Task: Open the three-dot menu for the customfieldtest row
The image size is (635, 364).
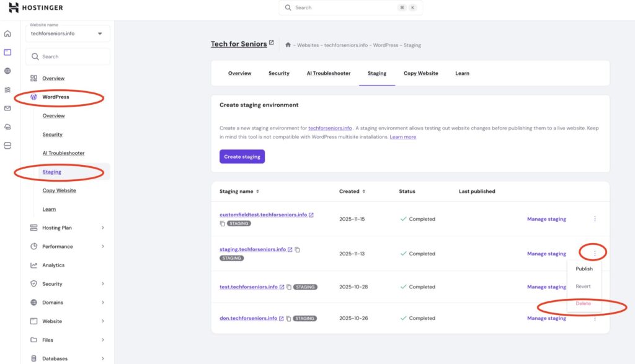Action: point(595,219)
